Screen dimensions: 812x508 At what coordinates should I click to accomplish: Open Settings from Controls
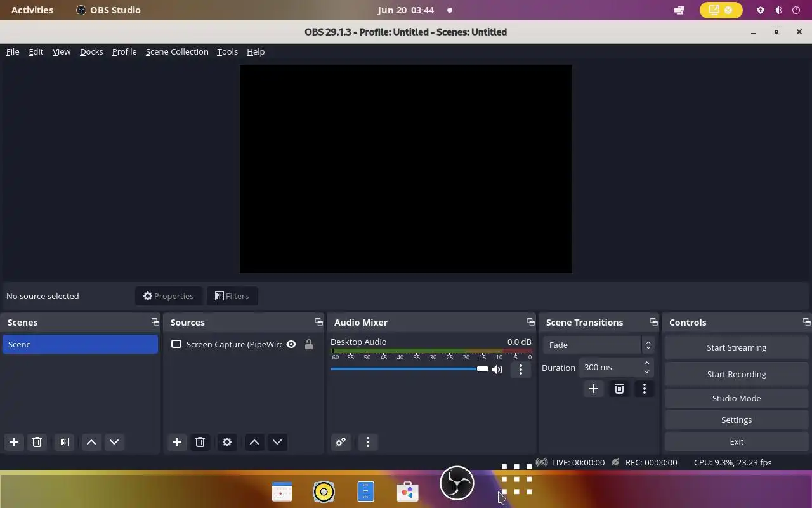(737, 420)
